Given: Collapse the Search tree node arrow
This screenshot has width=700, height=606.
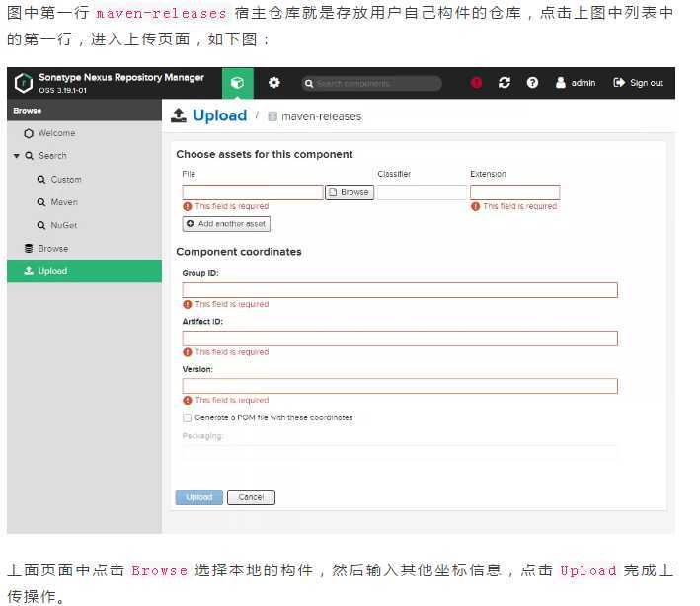Looking at the screenshot, I should pos(17,156).
